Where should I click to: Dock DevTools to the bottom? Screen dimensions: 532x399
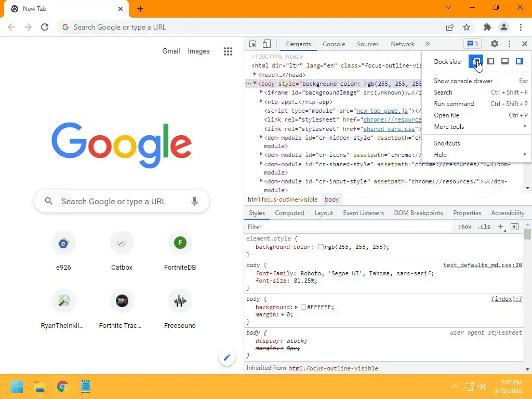pos(505,61)
